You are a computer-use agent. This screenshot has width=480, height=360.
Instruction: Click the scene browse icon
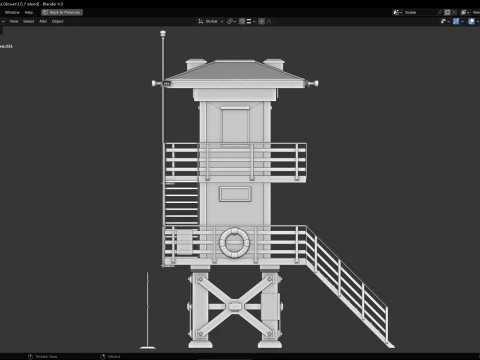pyautogui.click(x=397, y=12)
